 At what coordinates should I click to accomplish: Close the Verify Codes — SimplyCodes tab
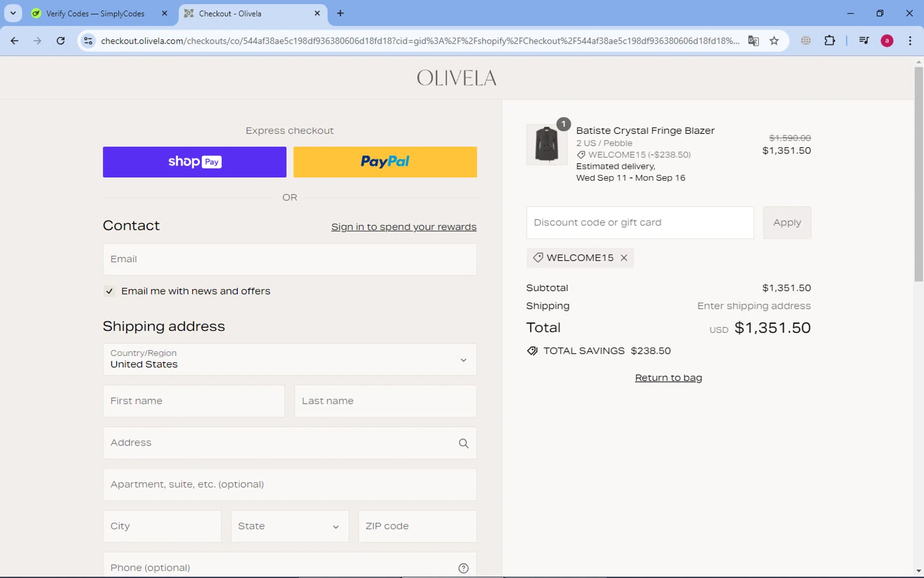[164, 13]
